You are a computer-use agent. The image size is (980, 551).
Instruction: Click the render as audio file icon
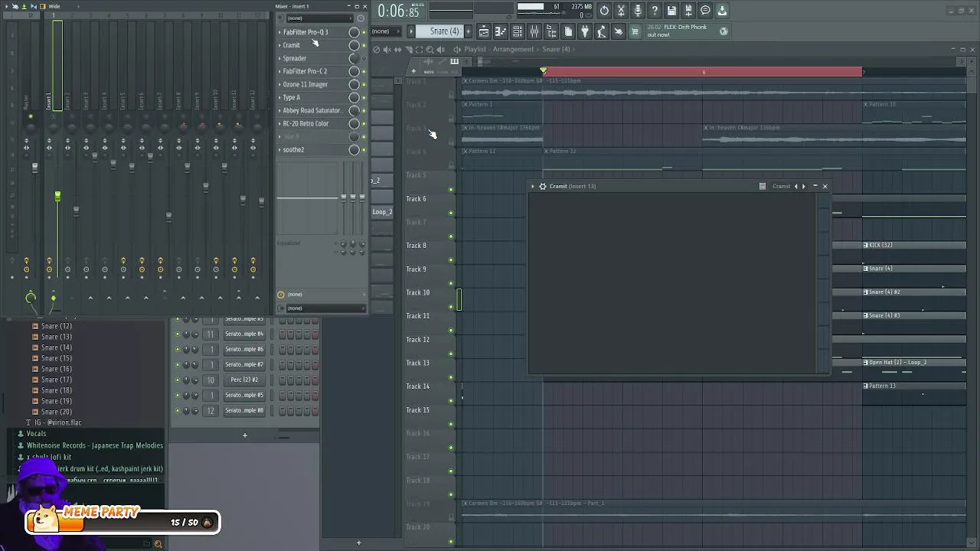pos(688,11)
